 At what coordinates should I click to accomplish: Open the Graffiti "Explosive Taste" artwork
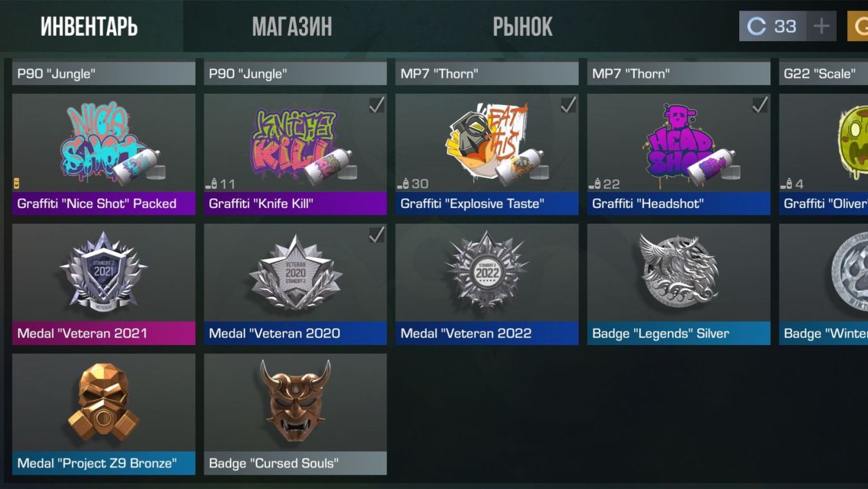487,143
